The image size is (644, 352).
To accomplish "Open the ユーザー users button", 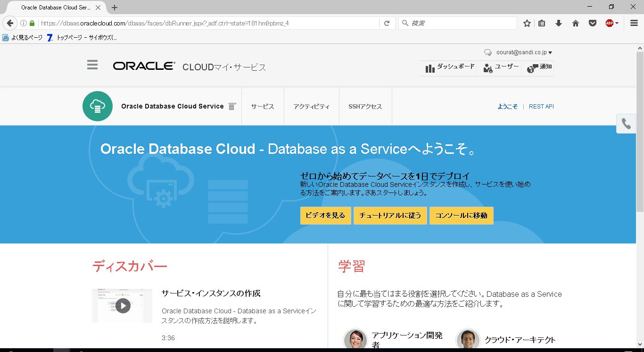I will pyautogui.click(x=501, y=68).
